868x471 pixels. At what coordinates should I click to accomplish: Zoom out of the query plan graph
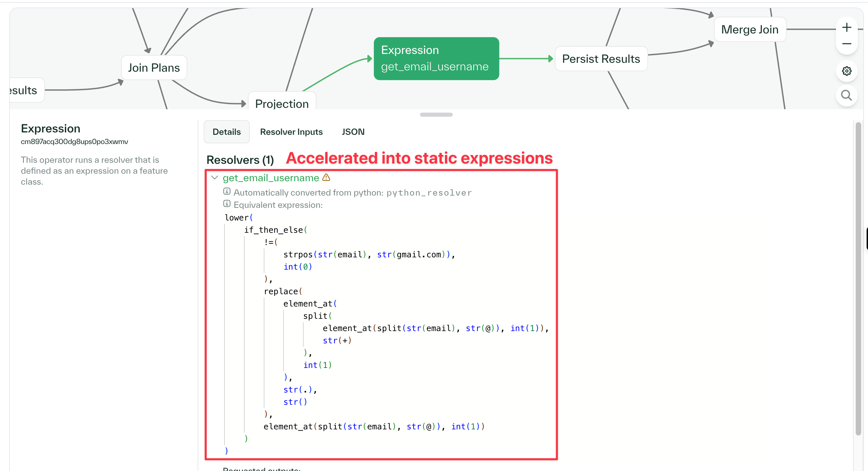[847, 44]
